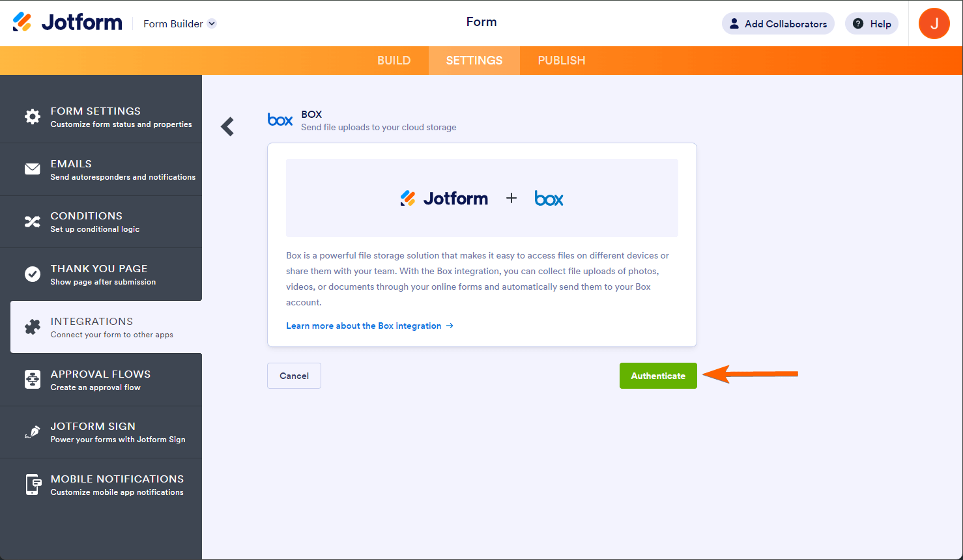Click the Mobile Notifications phone icon
The width and height of the screenshot is (963, 560).
tap(33, 484)
